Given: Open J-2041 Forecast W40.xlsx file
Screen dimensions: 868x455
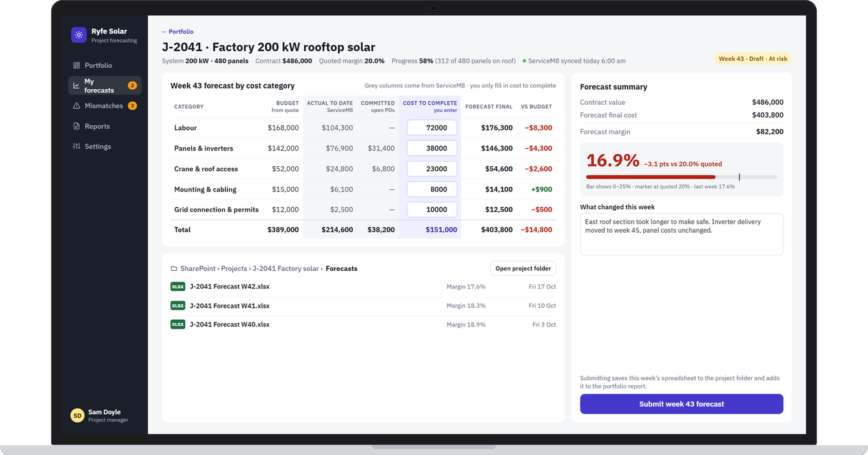Looking at the screenshot, I should pos(230,324).
